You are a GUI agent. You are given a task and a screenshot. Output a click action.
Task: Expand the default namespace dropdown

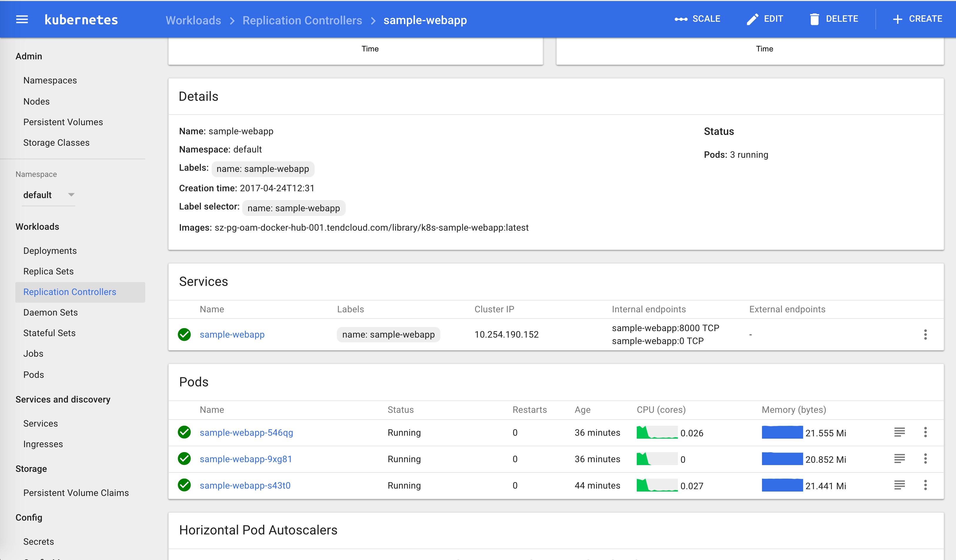click(71, 195)
